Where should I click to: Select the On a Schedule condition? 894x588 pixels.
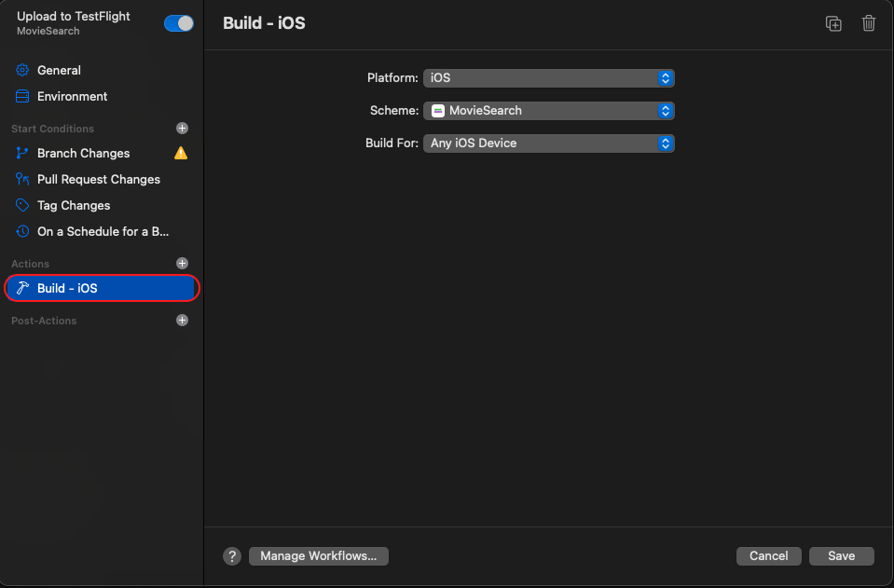(102, 232)
